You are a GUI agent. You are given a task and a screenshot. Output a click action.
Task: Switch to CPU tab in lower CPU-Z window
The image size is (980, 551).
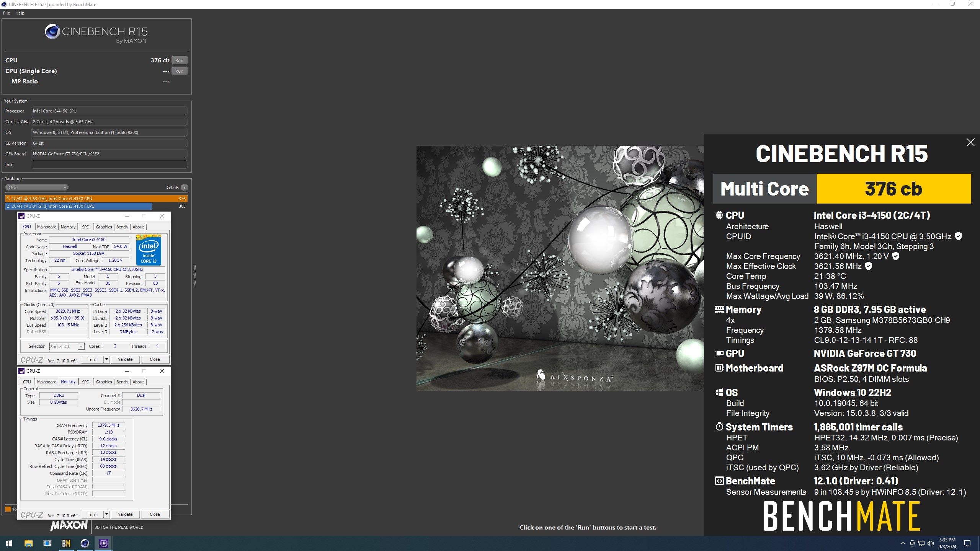coord(27,382)
